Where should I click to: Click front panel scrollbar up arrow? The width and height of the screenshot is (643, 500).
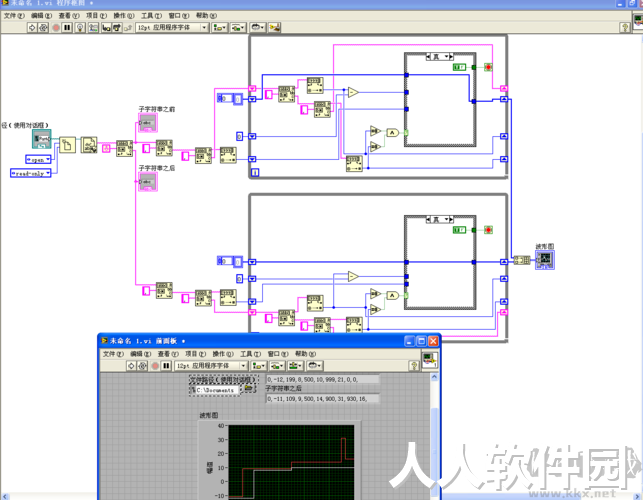[434, 377]
